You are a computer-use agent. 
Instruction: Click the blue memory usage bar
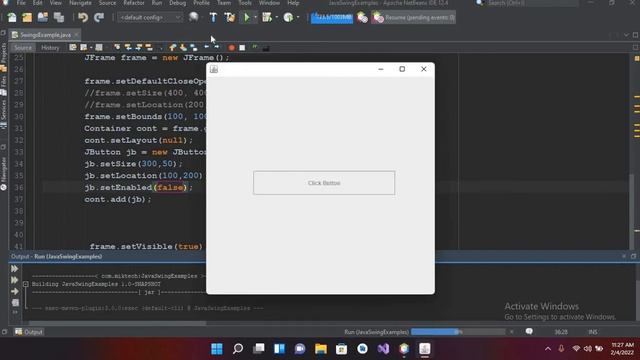point(332,18)
